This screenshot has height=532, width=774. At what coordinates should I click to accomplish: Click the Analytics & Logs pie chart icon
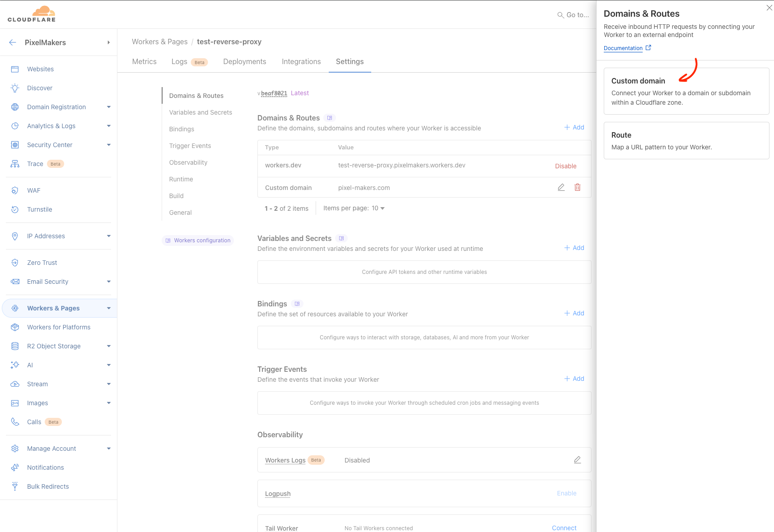point(15,126)
